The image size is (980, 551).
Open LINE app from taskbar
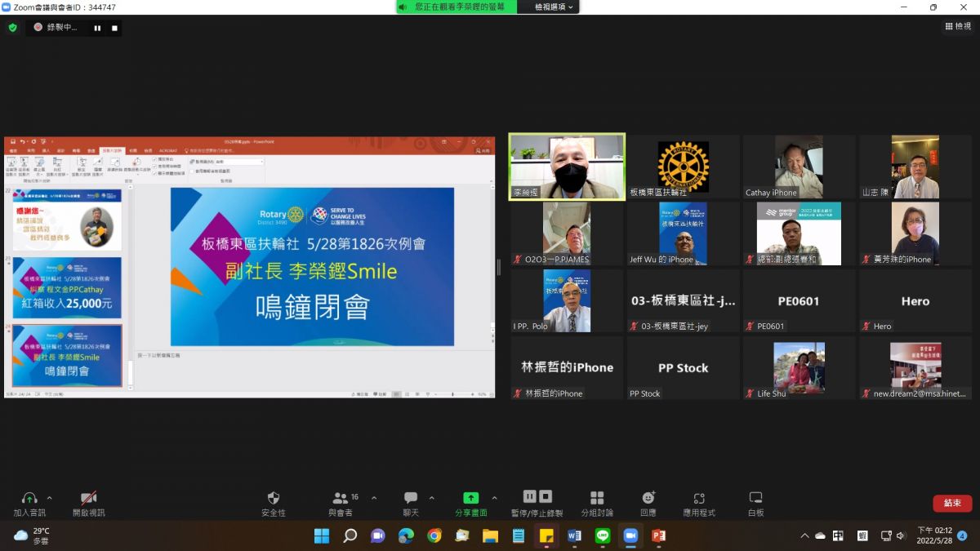(603, 535)
